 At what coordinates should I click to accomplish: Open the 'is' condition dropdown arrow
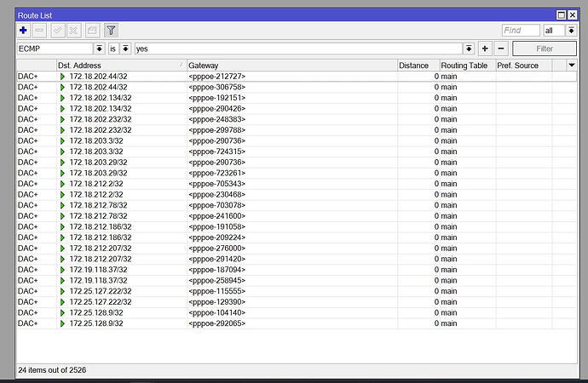pyautogui.click(x=125, y=49)
